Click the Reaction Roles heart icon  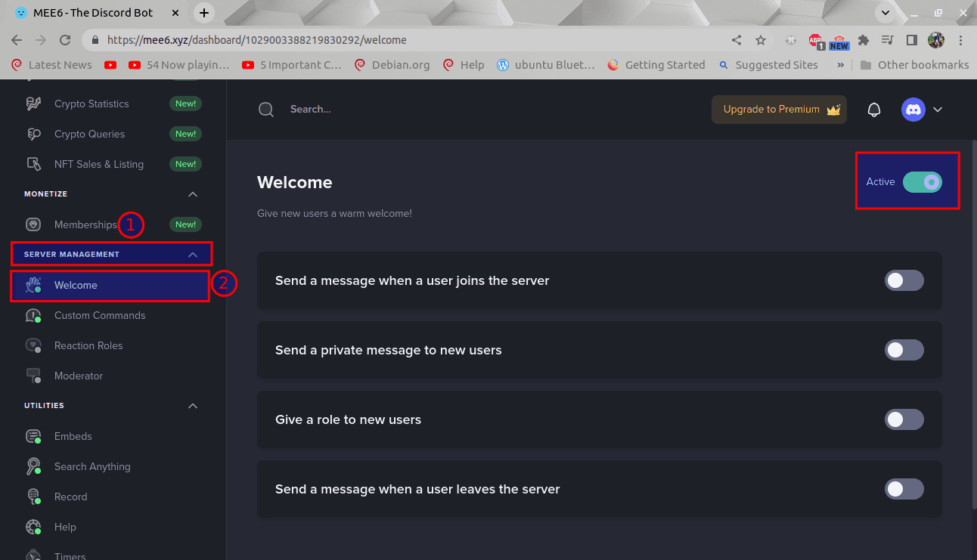point(33,345)
